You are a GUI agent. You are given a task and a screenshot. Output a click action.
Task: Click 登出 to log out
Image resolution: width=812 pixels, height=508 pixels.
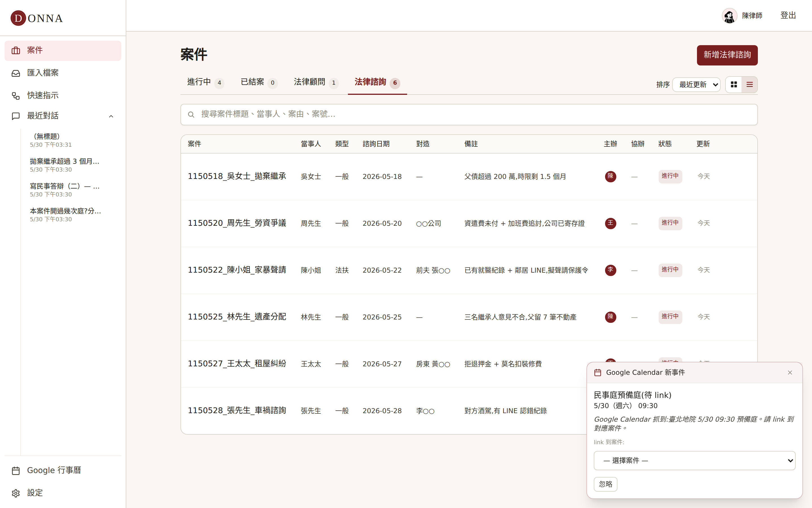tap(788, 16)
